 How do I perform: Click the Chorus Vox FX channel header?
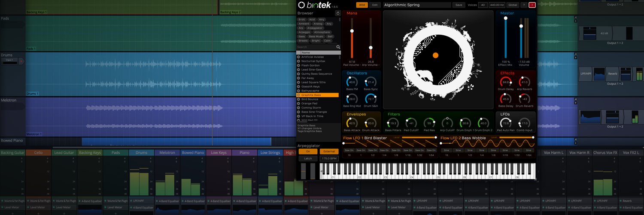[x=605, y=153]
